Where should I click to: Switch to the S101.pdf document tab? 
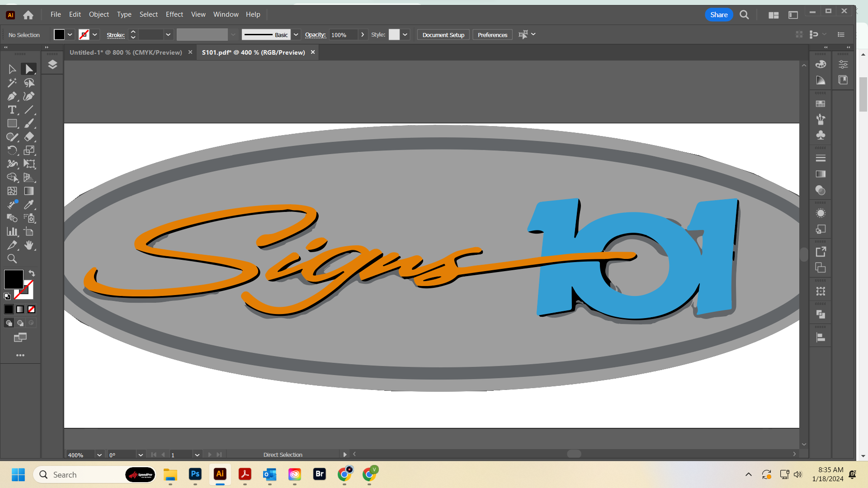point(253,52)
